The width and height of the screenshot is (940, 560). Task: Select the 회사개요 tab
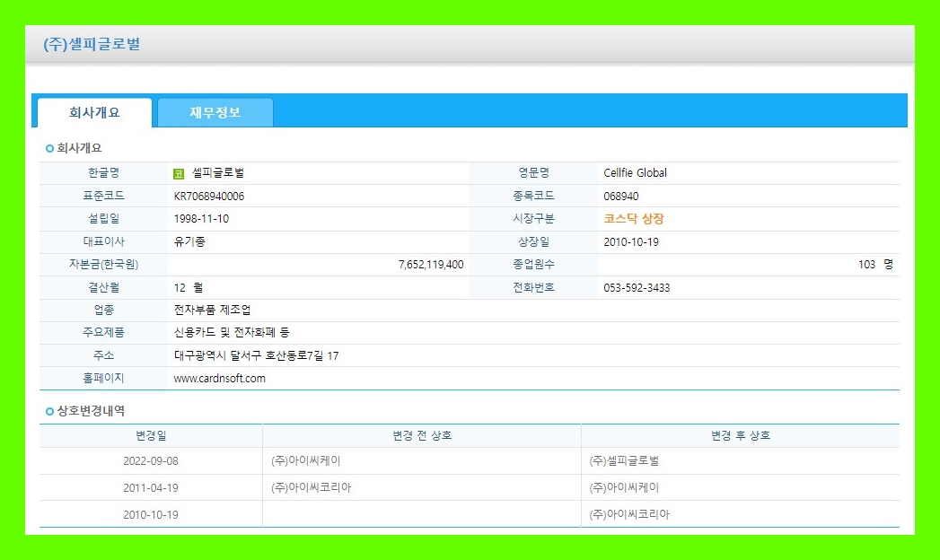pyautogui.click(x=94, y=112)
